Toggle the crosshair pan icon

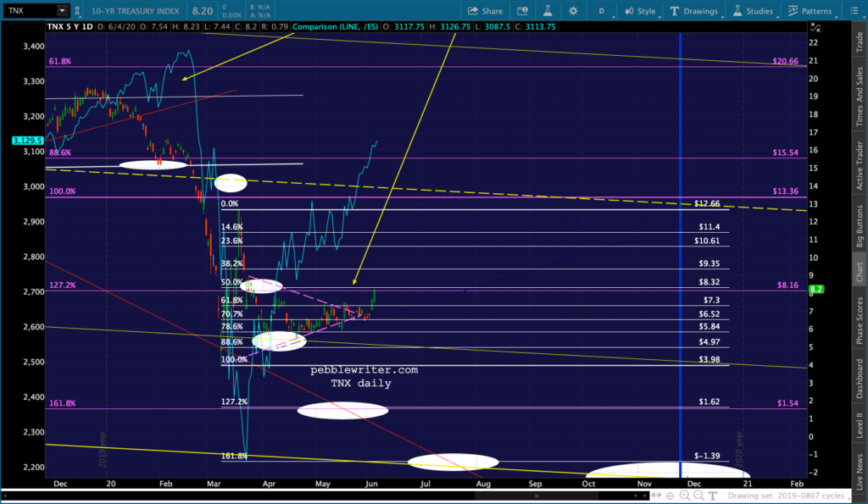click(x=670, y=496)
